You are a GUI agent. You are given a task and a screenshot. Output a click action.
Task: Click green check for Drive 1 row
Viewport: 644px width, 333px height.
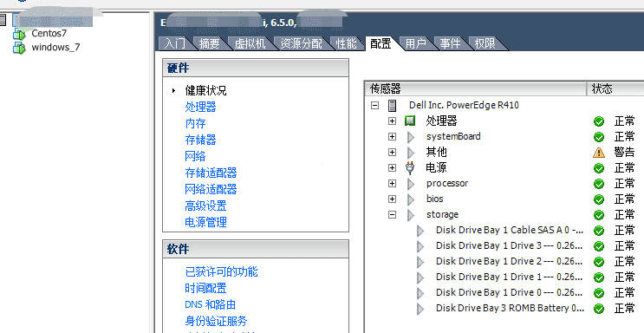coord(599,277)
